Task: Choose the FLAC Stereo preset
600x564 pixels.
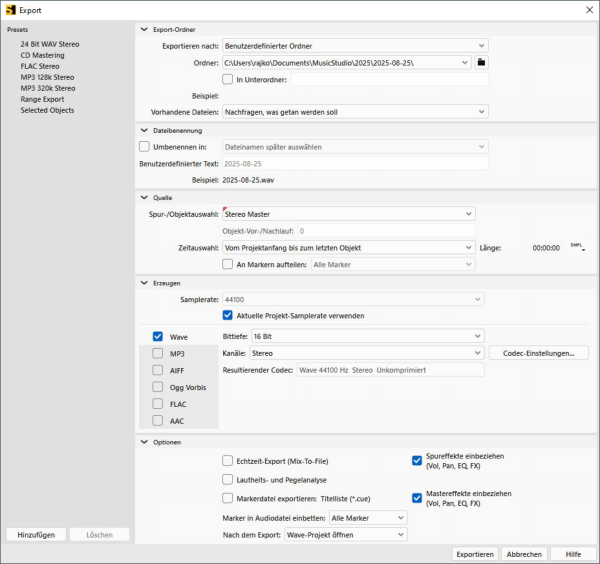Action: (x=40, y=66)
